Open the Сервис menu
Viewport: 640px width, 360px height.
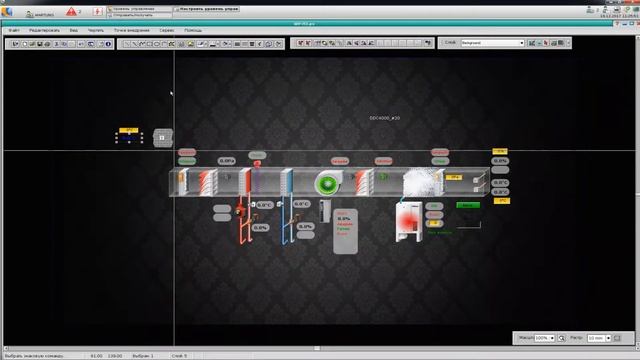[167, 30]
